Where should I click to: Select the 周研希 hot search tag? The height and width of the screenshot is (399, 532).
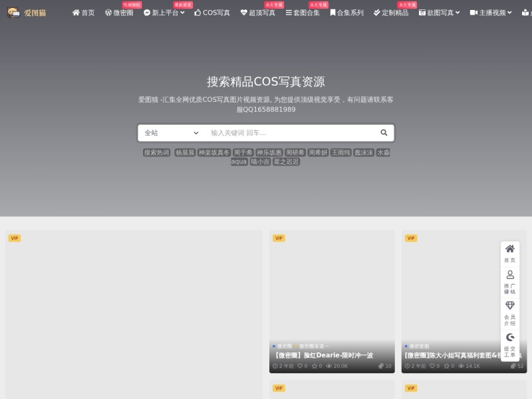point(295,153)
